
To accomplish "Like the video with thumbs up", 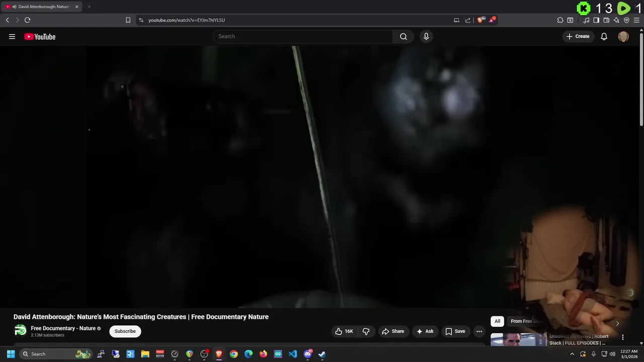I will pos(344,331).
